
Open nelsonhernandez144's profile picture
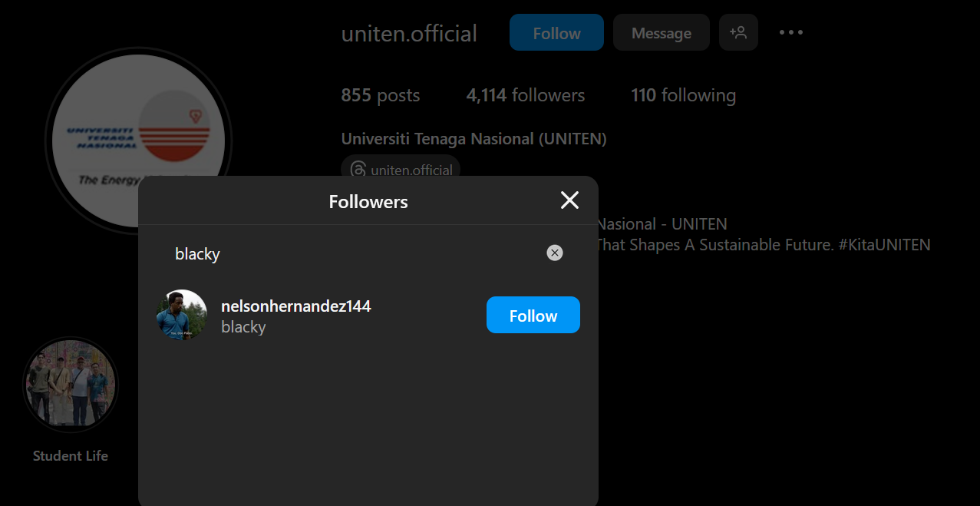(x=182, y=315)
